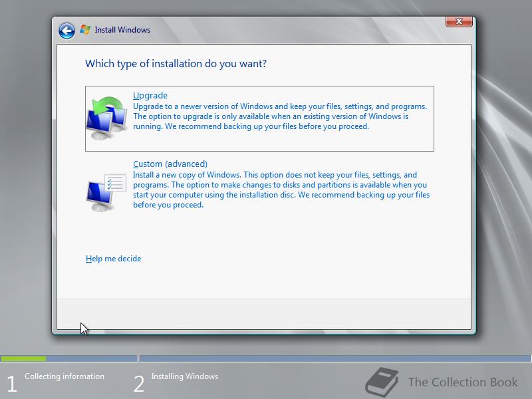Select the Upgrade computers icon
Image resolution: width=532 pixels, height=399 pixels.
click(x=106, y=118)
